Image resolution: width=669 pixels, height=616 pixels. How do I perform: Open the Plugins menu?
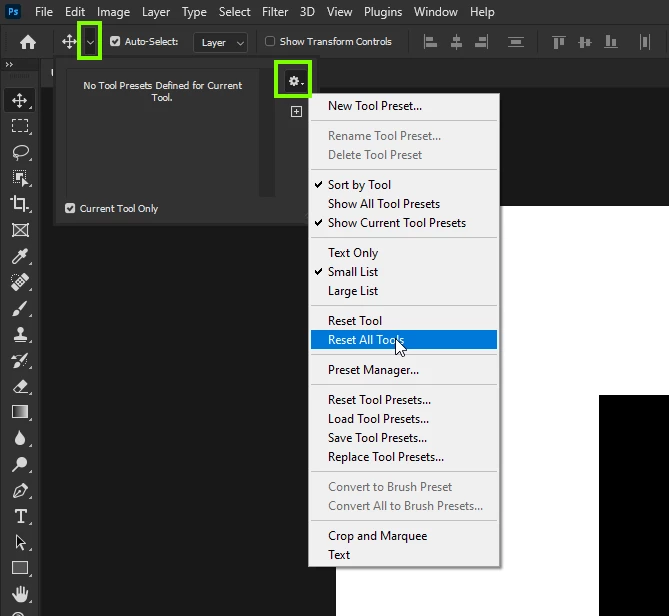click(x=383, y=12)
